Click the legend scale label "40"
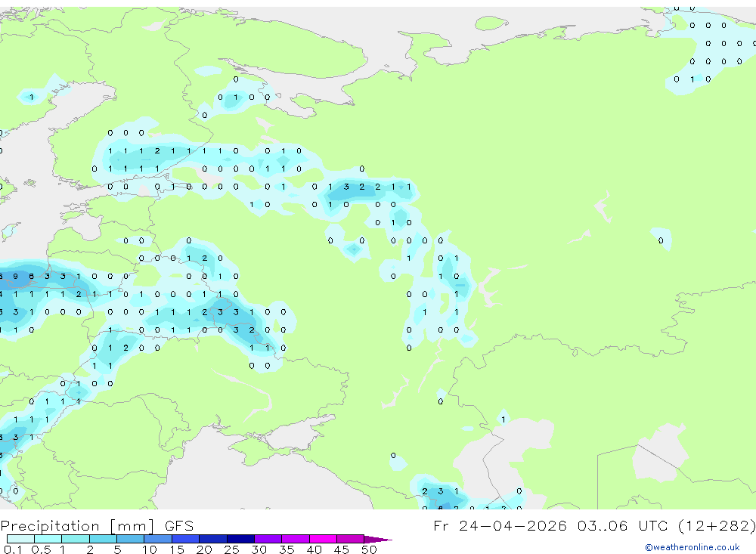 point(314,549)
